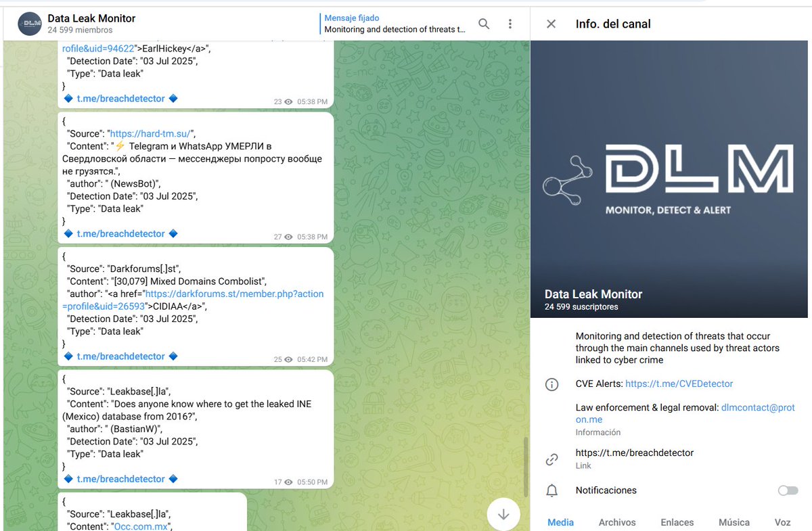Click the info circle icon beside CVE Alerts
The width and height of the screenshot is (812, 531).
coord(552,384)
